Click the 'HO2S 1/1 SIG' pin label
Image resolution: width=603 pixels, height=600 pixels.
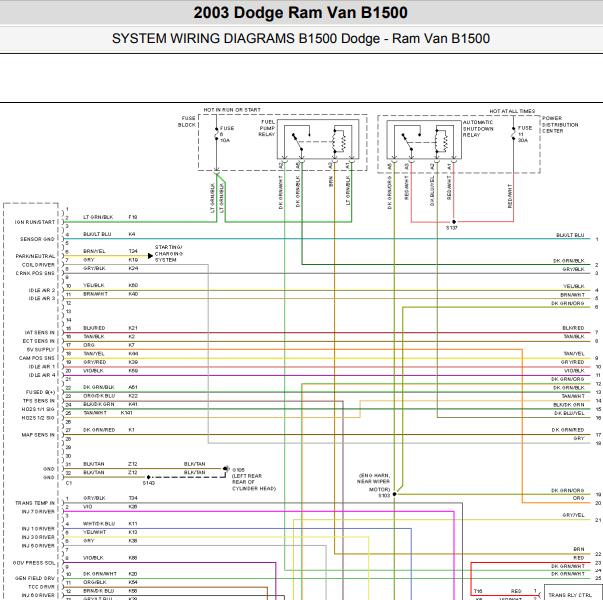click(x=38, y=409)
